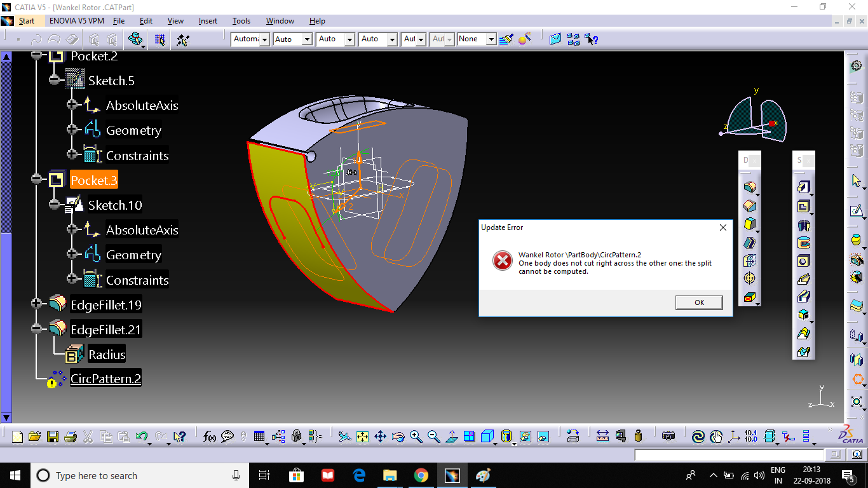The width and height of the screenshot is (868, 488).
Task: Collapse the Pocket.3 tree node
Action: tap(37, 180)
